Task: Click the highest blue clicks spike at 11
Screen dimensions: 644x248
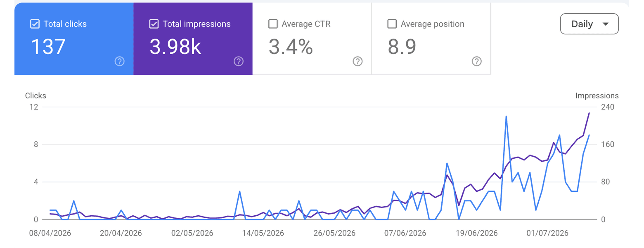Action: click(x=506, y=117)
